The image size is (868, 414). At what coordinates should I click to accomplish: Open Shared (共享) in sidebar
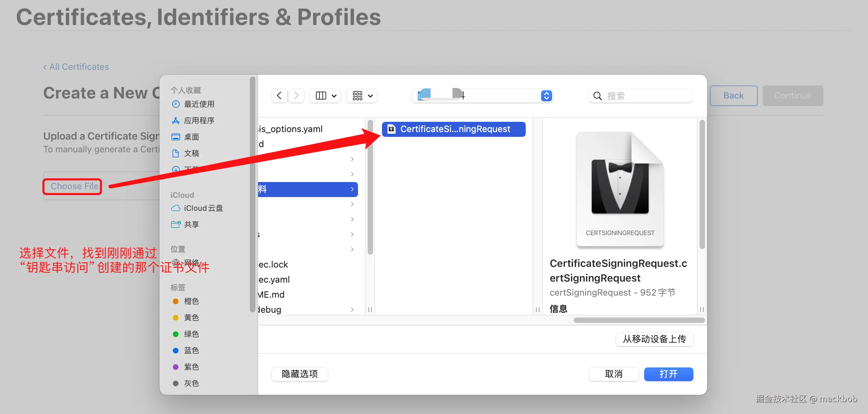191,224
